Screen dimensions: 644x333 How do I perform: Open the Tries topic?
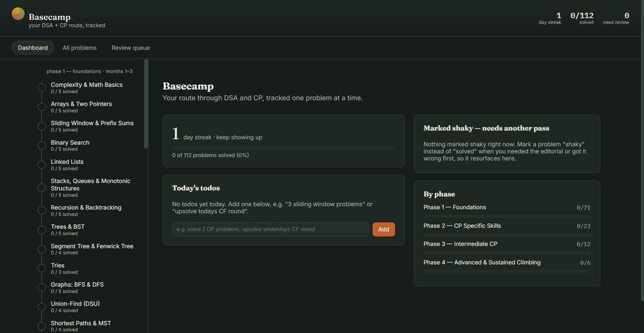[x=57, y=265]
